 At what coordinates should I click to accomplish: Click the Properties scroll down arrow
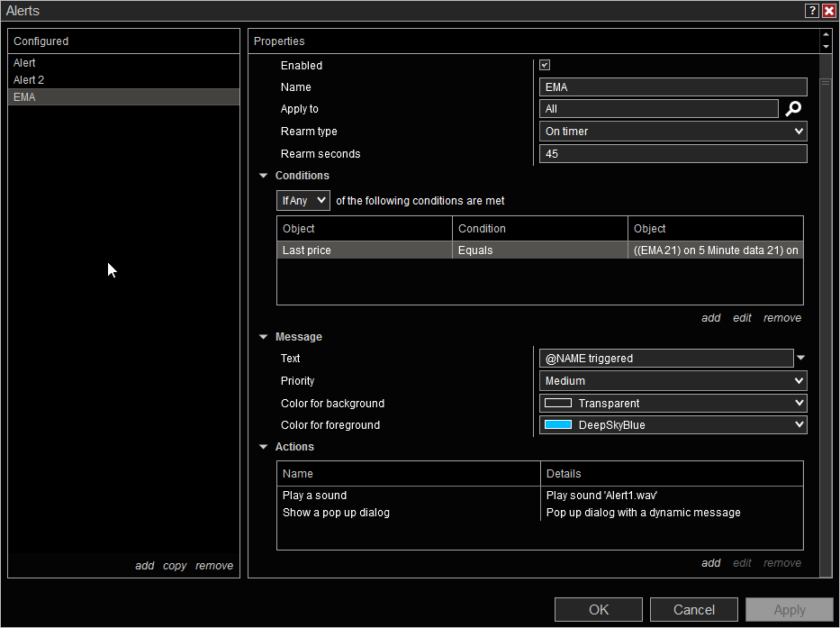826,46
